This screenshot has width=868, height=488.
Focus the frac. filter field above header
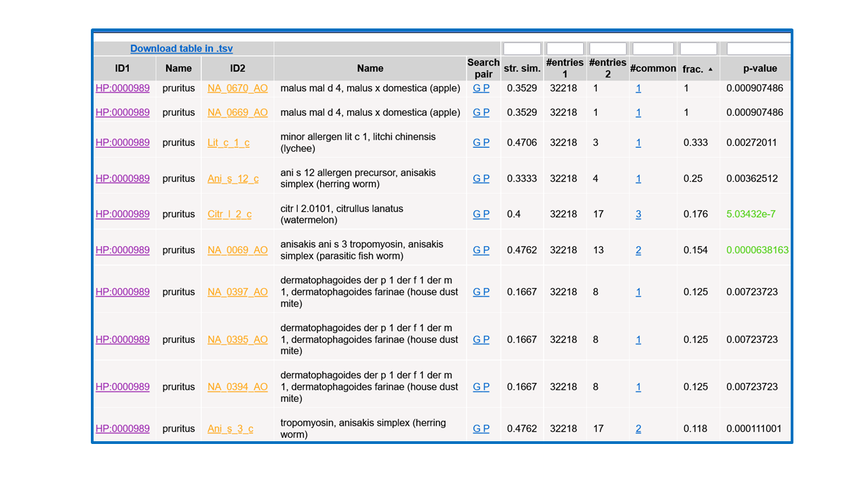point(698,49)
